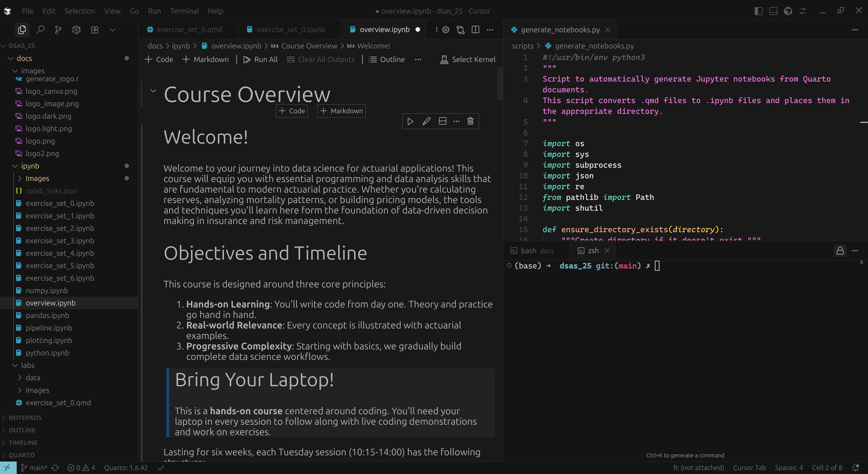This screenshot has width=868, height=474.
Task: Click the notebook vertical scrollbar
Action: tap(500, 84)
